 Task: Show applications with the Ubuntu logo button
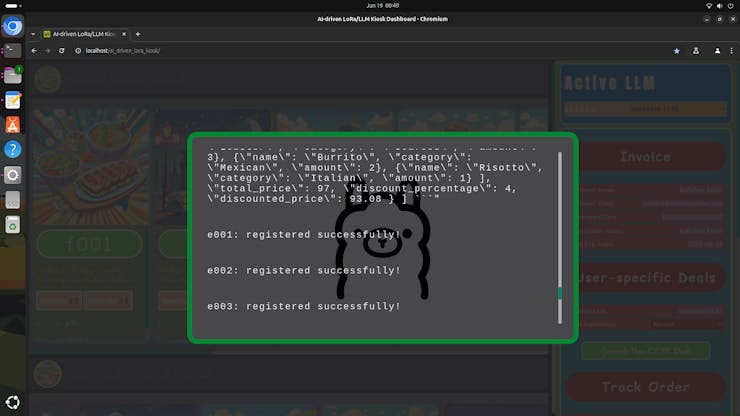click(x=13, y=402)
